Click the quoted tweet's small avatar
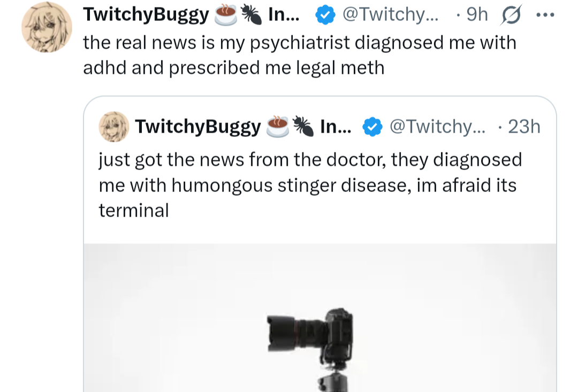 click(113, 127)
